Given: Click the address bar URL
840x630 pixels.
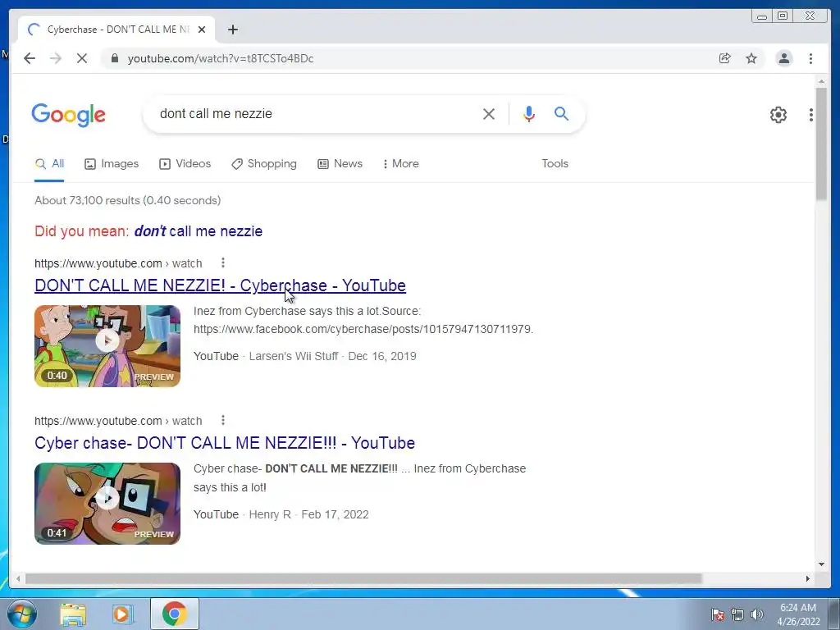Looking at the screenshot, I should point(220,58).
